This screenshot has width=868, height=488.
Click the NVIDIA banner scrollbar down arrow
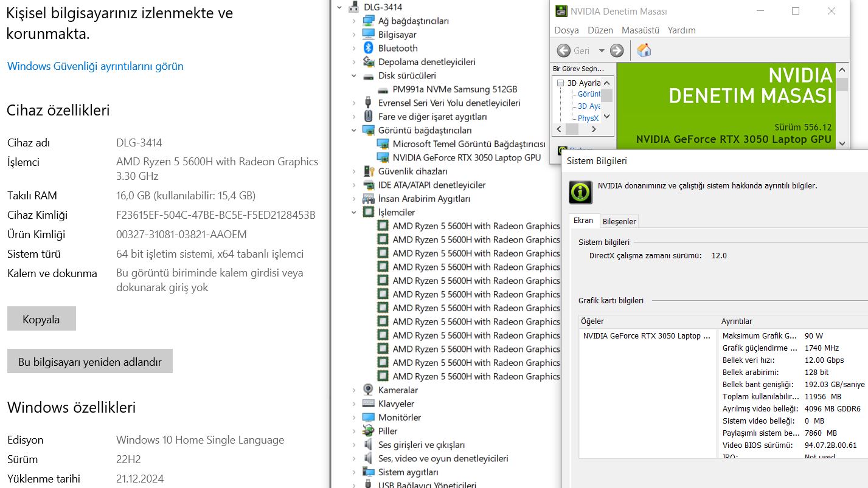(842, 143)
